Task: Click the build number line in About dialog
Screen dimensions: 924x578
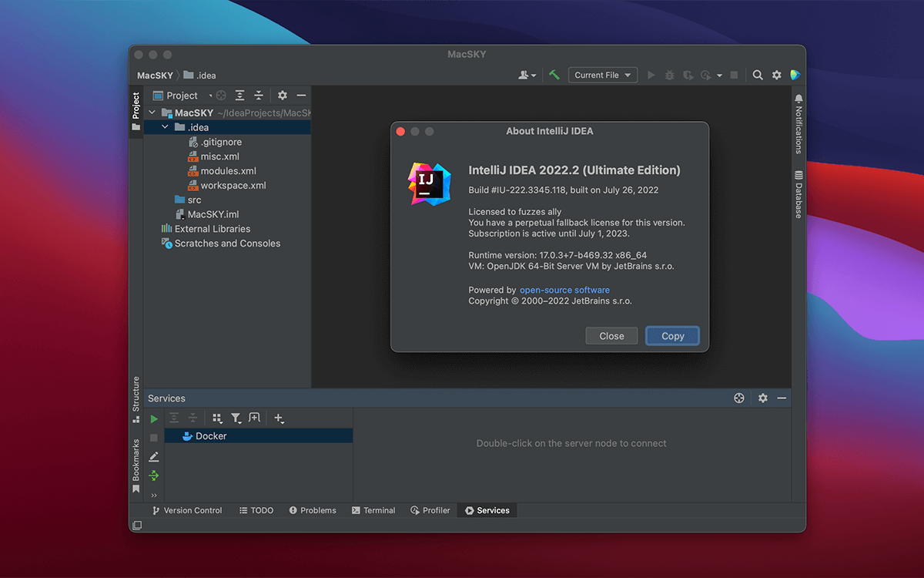Action: click(563, 190)
